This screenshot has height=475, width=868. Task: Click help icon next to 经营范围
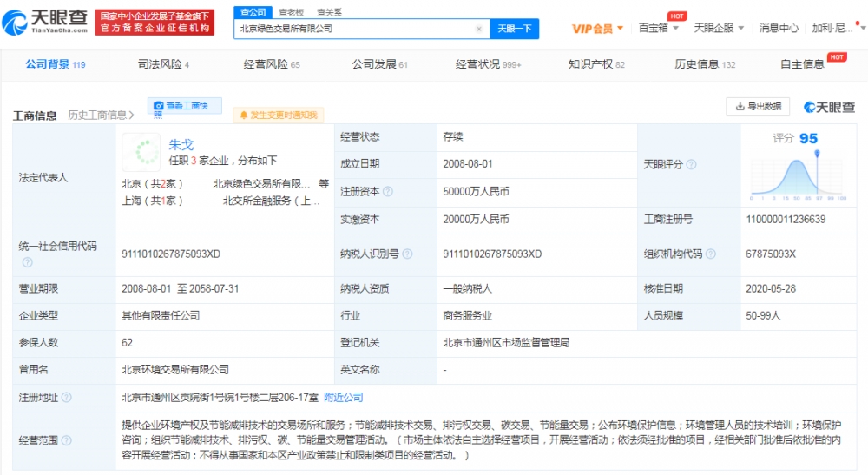(67, 440)
